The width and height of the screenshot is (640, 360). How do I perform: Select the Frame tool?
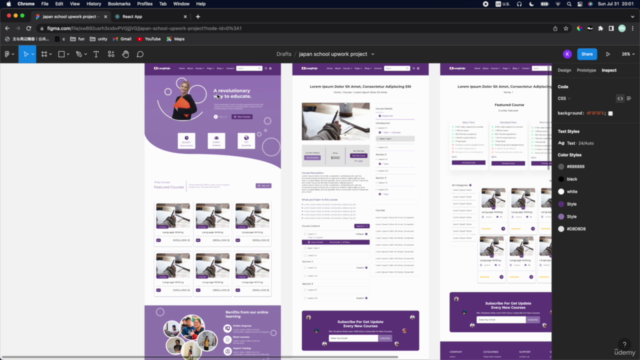[x=44, y=54]
